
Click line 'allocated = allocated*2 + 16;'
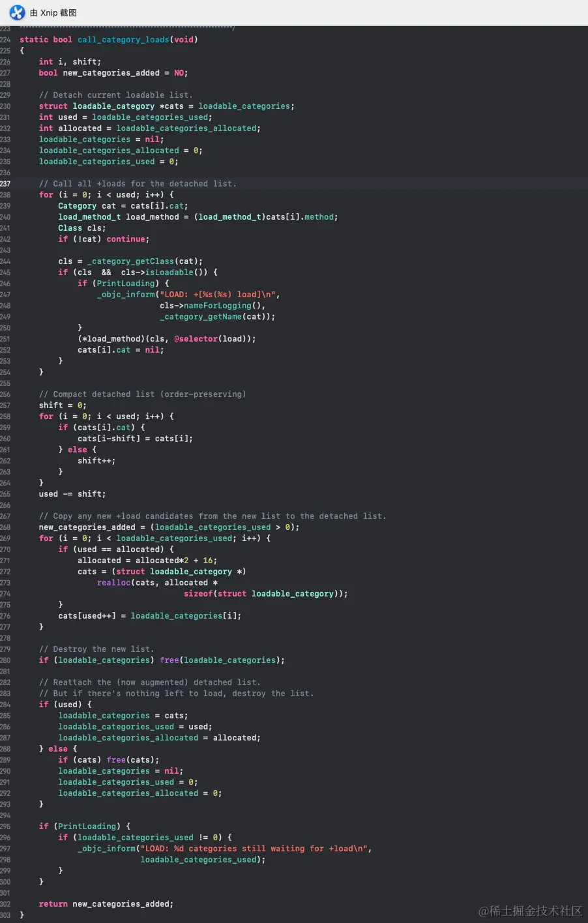147,561
